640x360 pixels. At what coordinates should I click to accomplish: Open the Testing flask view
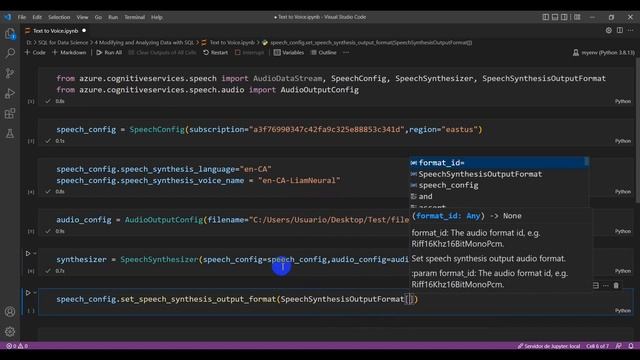(x=10, y=133)
